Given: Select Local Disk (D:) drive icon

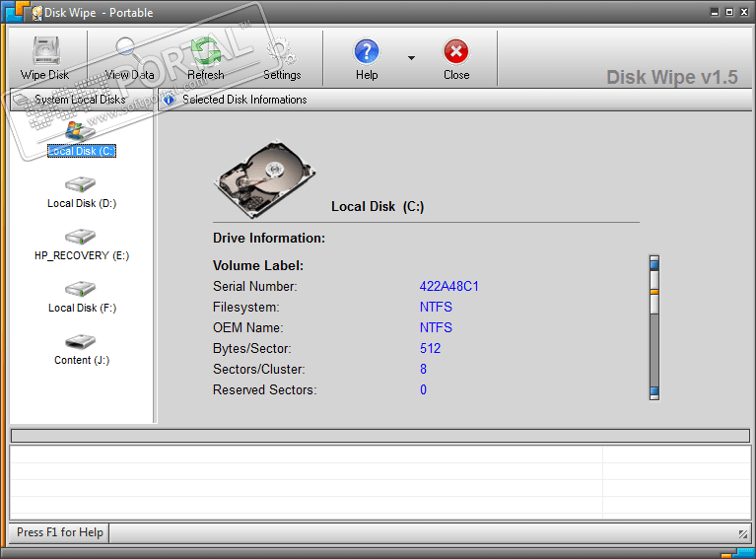Looking at the screenshot, I should [81, 184].
